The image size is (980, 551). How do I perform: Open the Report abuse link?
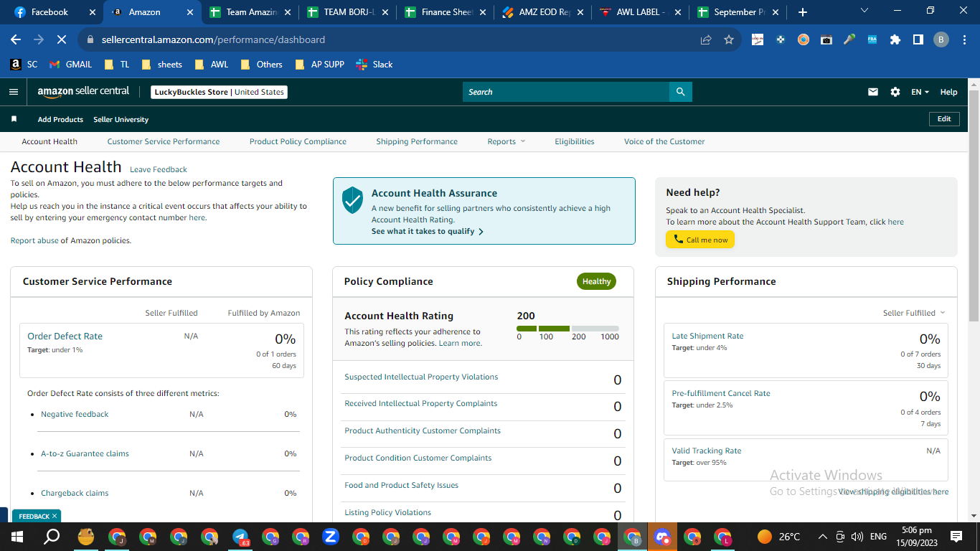[34, 240]
